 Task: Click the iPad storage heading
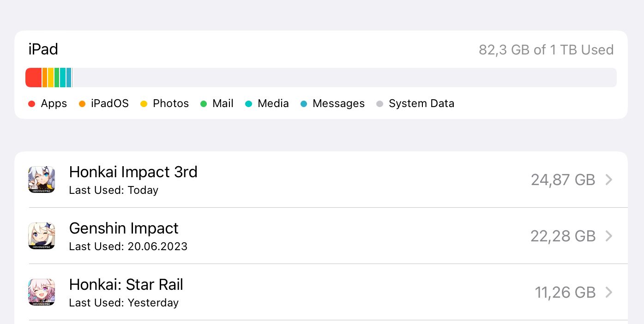click(43, 49)
